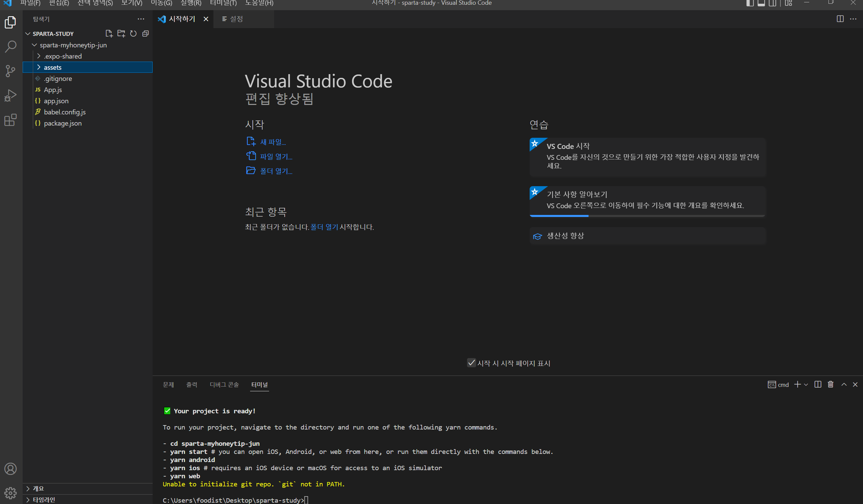Toggle primary sidebar layout icon in title bar
Viewport: 863px width, 504px height.
(750, 3)
